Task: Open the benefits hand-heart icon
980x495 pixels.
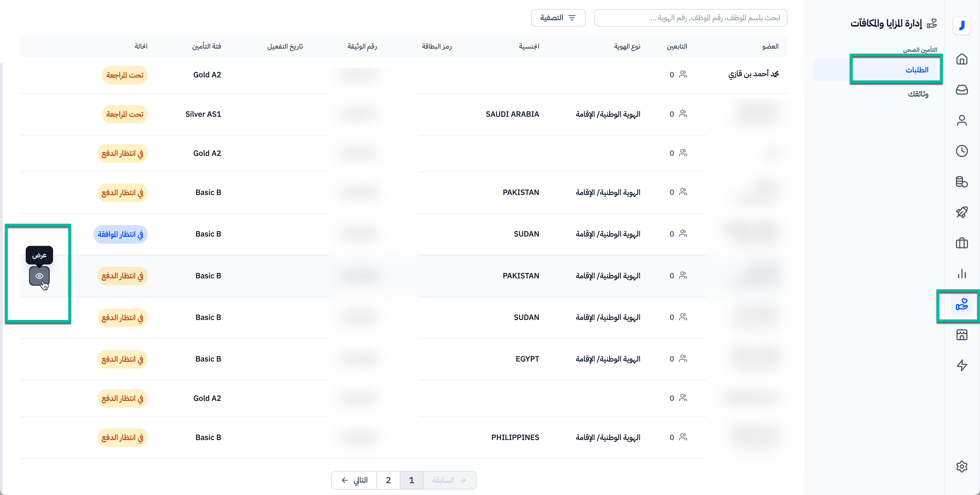Action: (x=961, y=304)
